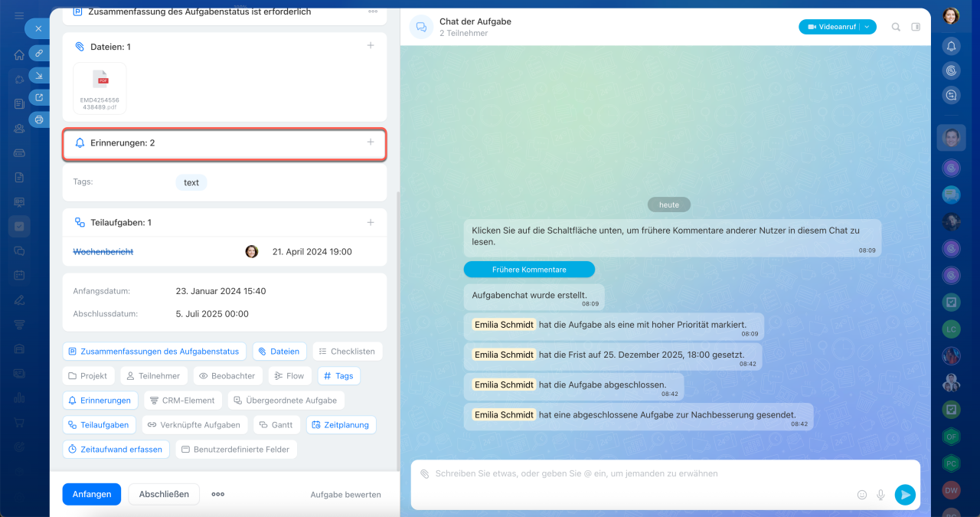Select the Dateien field chip
The width and height of the screenshot is (980, 517).
click(x=279, y=352)
